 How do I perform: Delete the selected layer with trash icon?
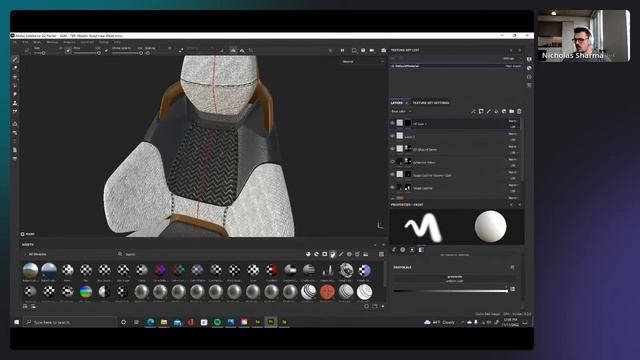(x=519, y=111)
